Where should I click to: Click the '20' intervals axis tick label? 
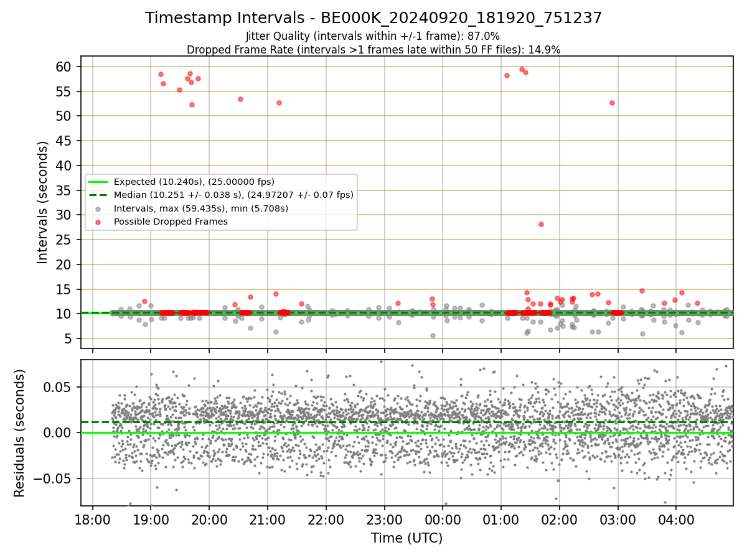click(65, 264)
